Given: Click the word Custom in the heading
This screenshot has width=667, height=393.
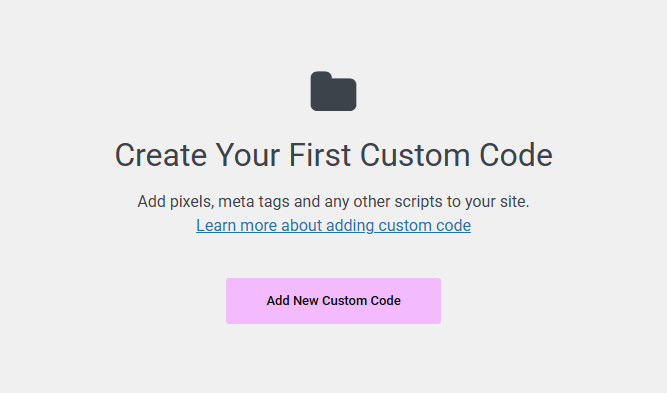Looking at the screenshot, I should 415,155.
